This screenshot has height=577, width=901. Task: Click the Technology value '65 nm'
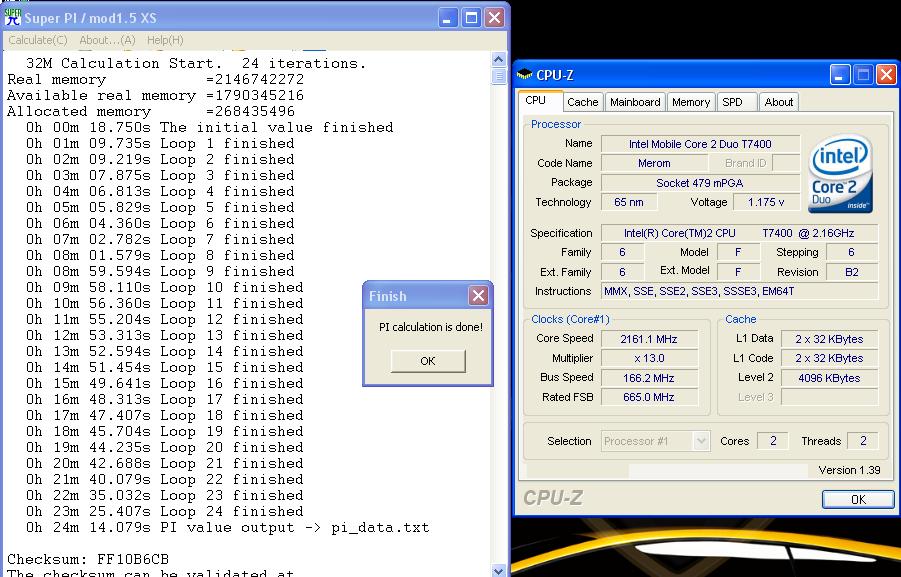click(629, 202)
